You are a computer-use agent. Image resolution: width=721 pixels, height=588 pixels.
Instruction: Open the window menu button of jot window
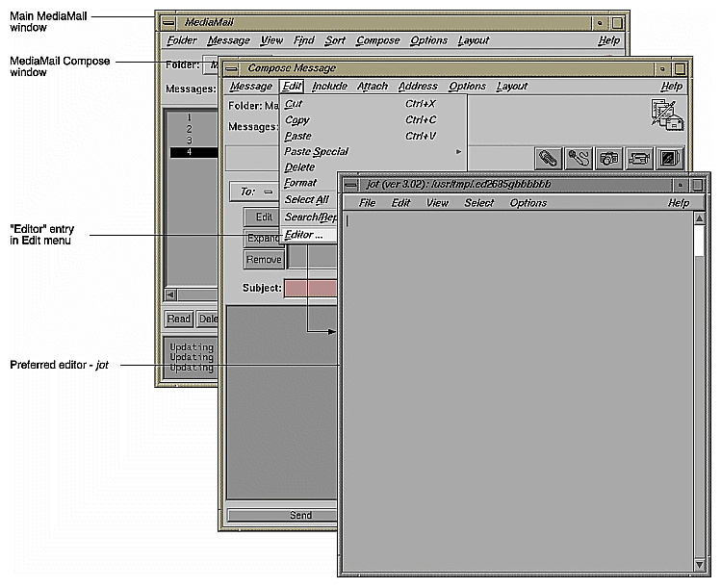[x=350, y=186]
